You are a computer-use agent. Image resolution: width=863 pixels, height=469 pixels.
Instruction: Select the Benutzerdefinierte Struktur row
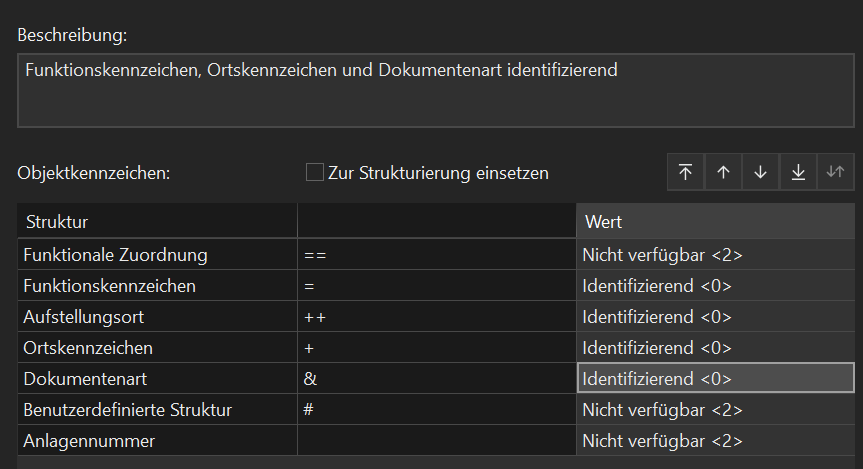pyautogui.click(x=435, y=410)
